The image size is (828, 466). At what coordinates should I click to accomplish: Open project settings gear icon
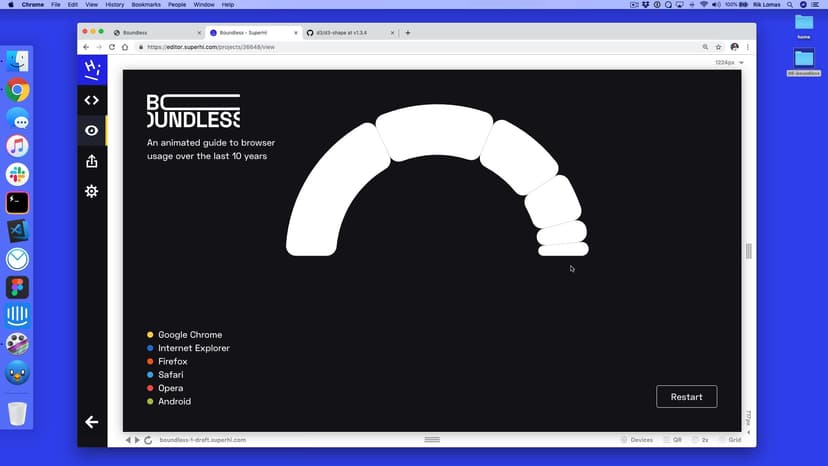[91, 191]
